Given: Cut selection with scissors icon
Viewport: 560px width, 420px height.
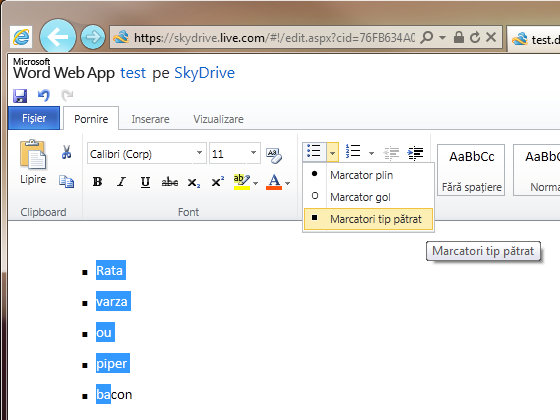Looking at the screenshot, I should (x=66, y=152).
